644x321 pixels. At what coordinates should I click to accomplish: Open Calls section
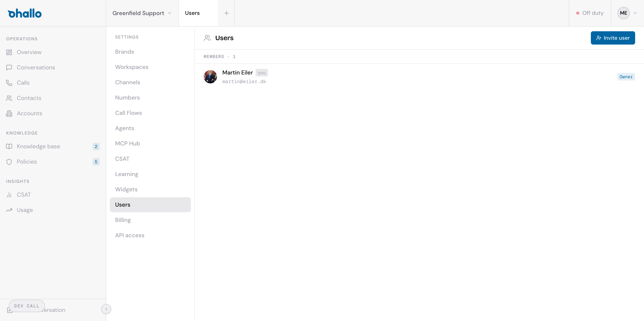click(23, 83)
